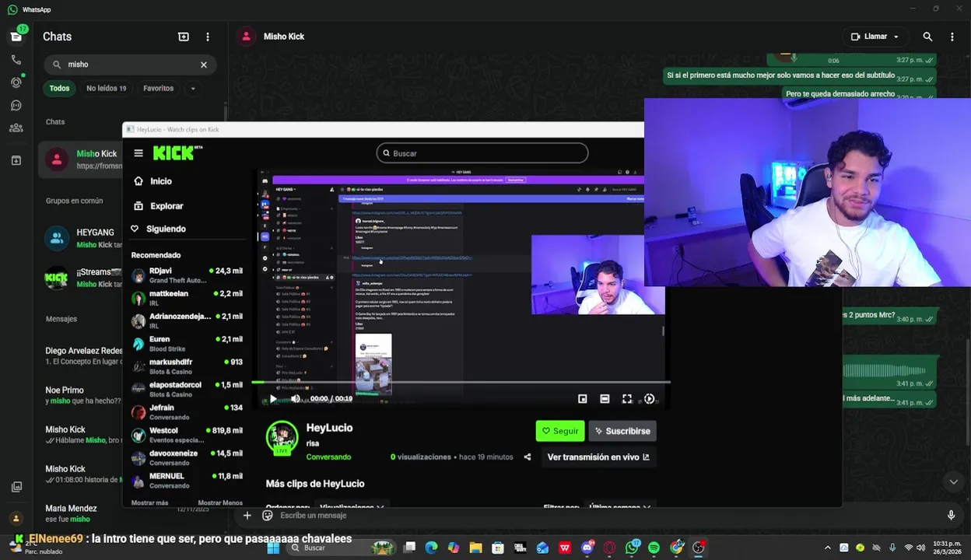This screenshot has width=971, height=560.
Task: Search within the Misho Kick conversation
Action: pos(927,37)
